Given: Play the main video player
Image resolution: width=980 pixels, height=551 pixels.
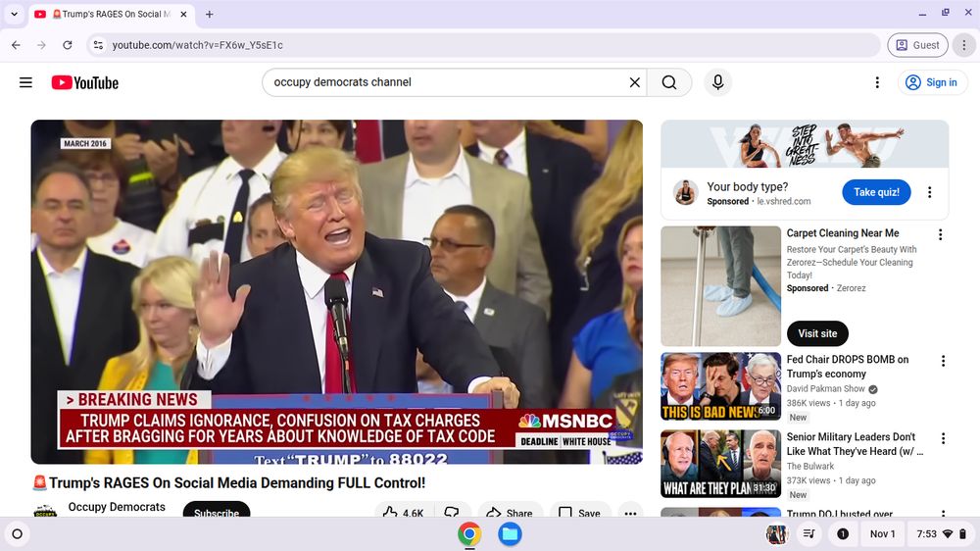Looking at the screenshot, I should pyautogui.click(x=337, y=291).
